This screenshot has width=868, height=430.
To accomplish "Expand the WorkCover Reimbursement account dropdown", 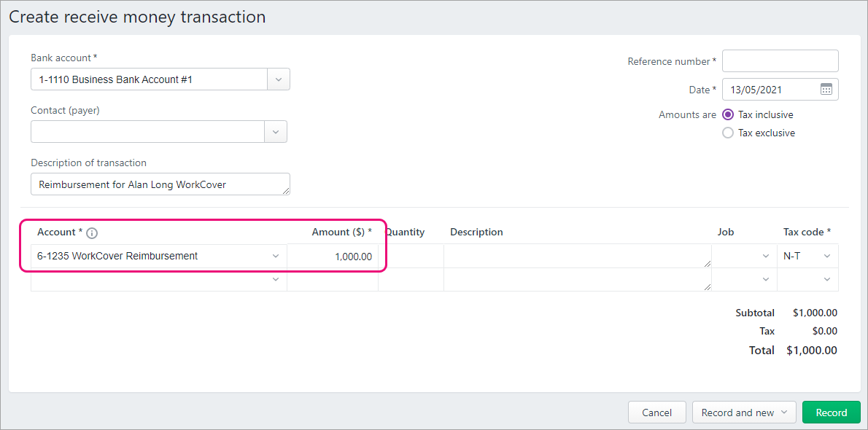I will click(x=275, y=257).
